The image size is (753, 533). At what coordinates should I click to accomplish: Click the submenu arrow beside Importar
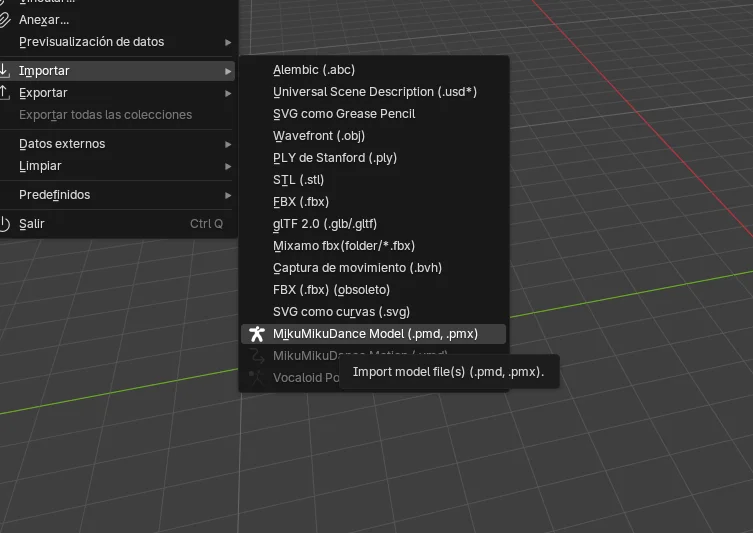pyautogui.click(x=228, y=71)
